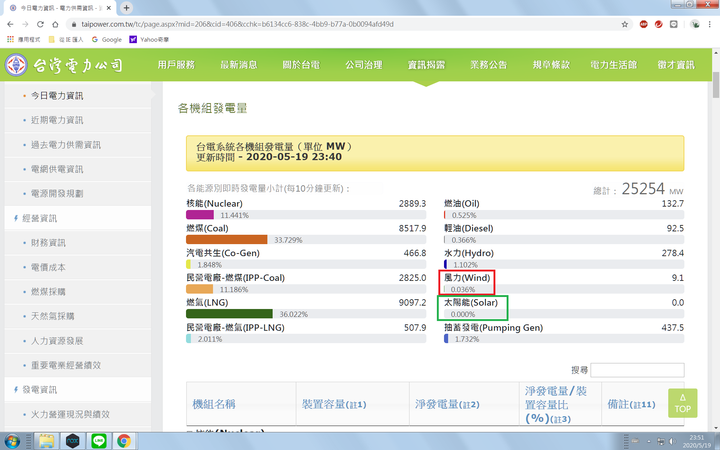This screenshot has width=720, height=450.
Task: Open File Explorer from the taskbar
Action: pos(46,441)
